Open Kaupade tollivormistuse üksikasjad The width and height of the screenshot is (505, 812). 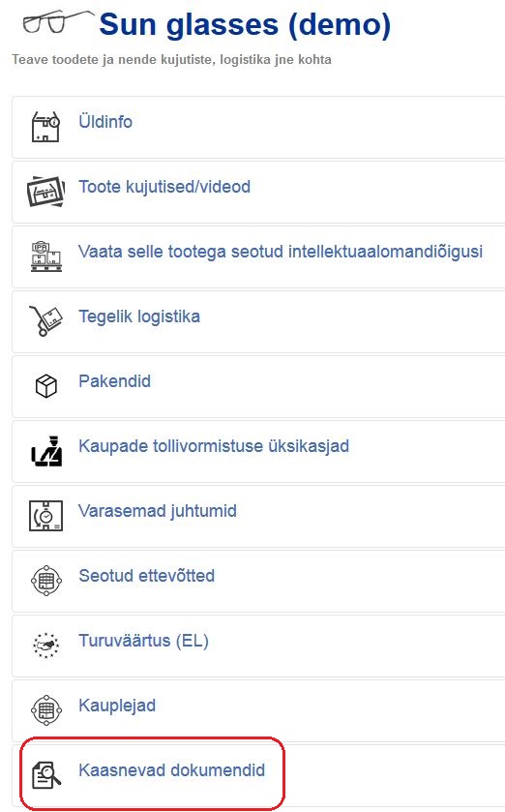(214, 446)
